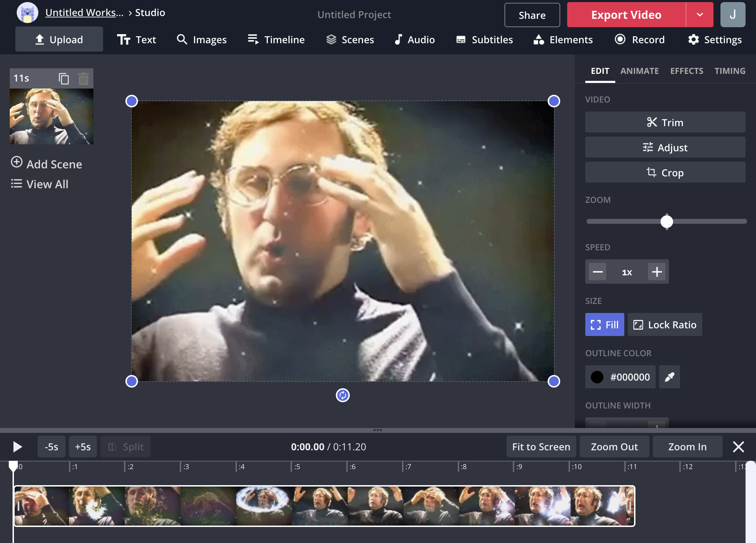Switch to the ANIMATE tab
Viewport: 756px width, 543px height.
tap(639, 71)
